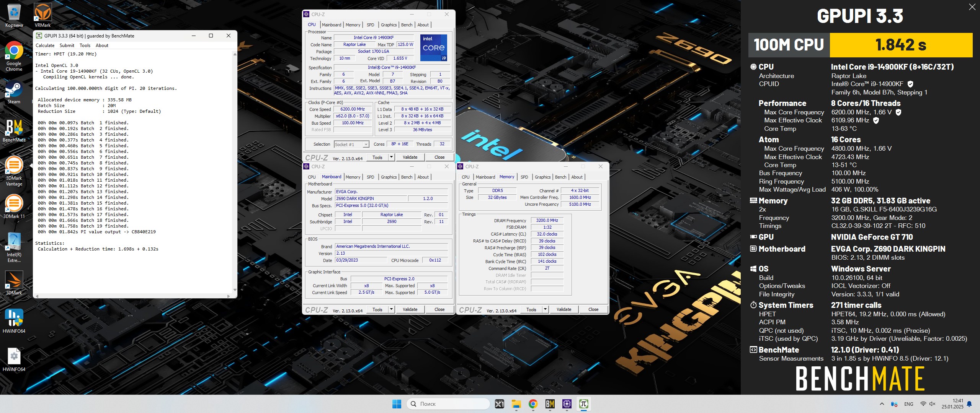Open the About menu in GPUPI
Screen dimensions: 980x413
[102, 46]
